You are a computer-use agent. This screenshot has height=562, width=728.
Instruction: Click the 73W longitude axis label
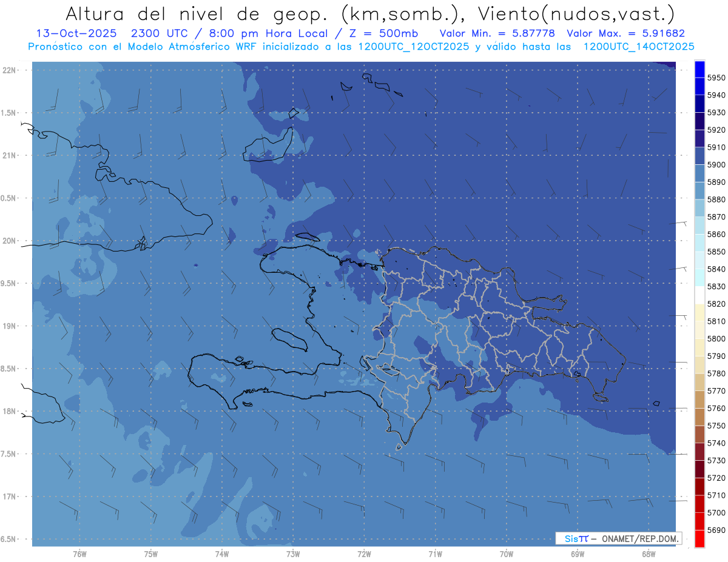(293, 554)
